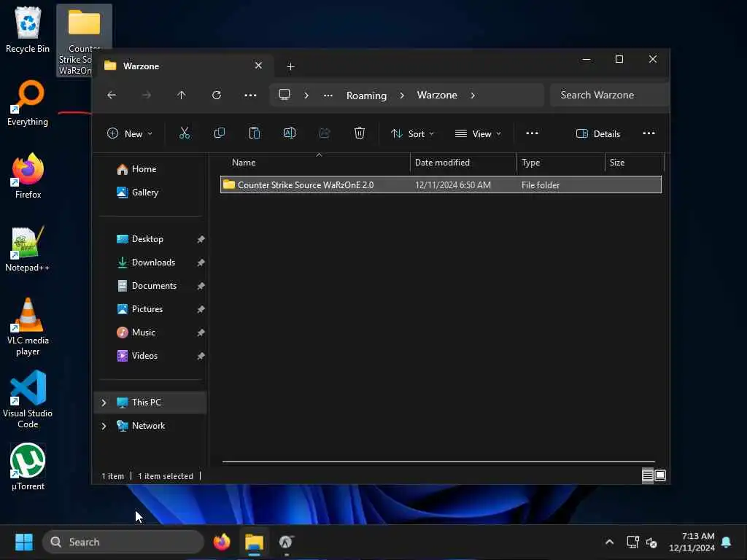Click the muted volume tray icon
The width and height of the screenshot is (747, 560).
tap(651, 542)
